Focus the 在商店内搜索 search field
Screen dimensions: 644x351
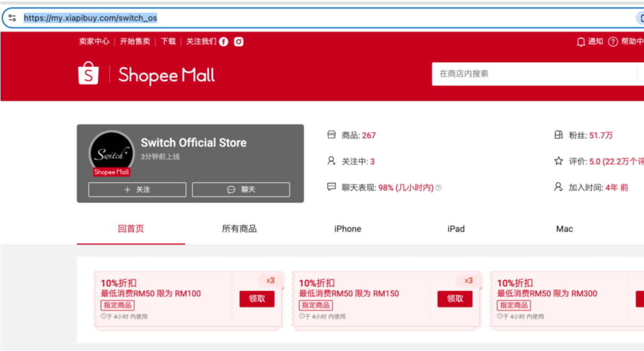coord(534,73)
